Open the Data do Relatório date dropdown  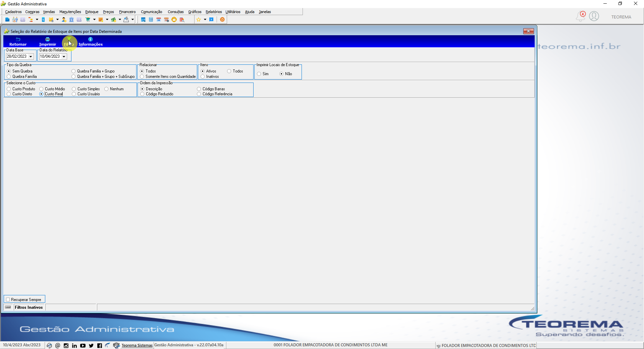(64, 56)
